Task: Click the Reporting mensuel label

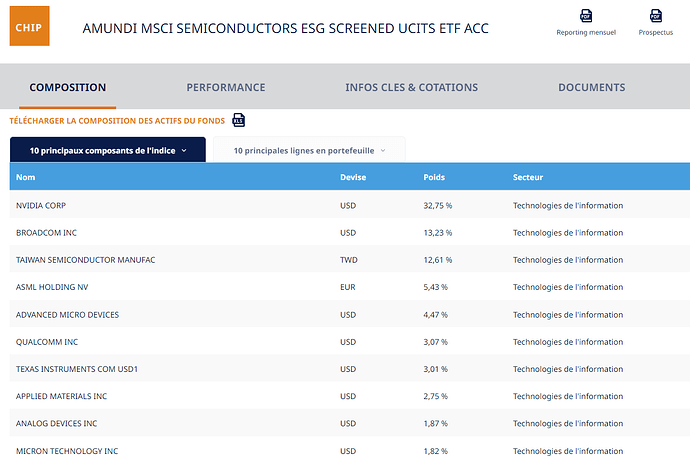Action: pyautogui.click(x=586, y=32)
